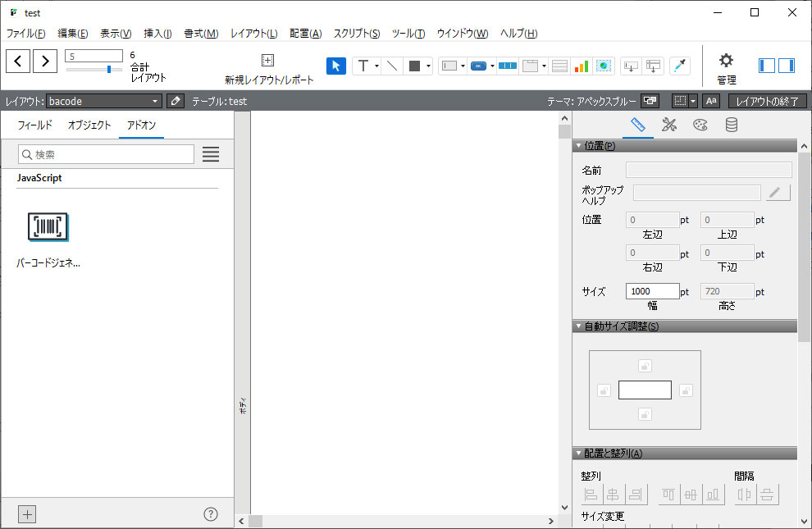The width and height of the screenshot is (812, 529).
Task: Switch to the フィールド tab
Action: [35, 125]
